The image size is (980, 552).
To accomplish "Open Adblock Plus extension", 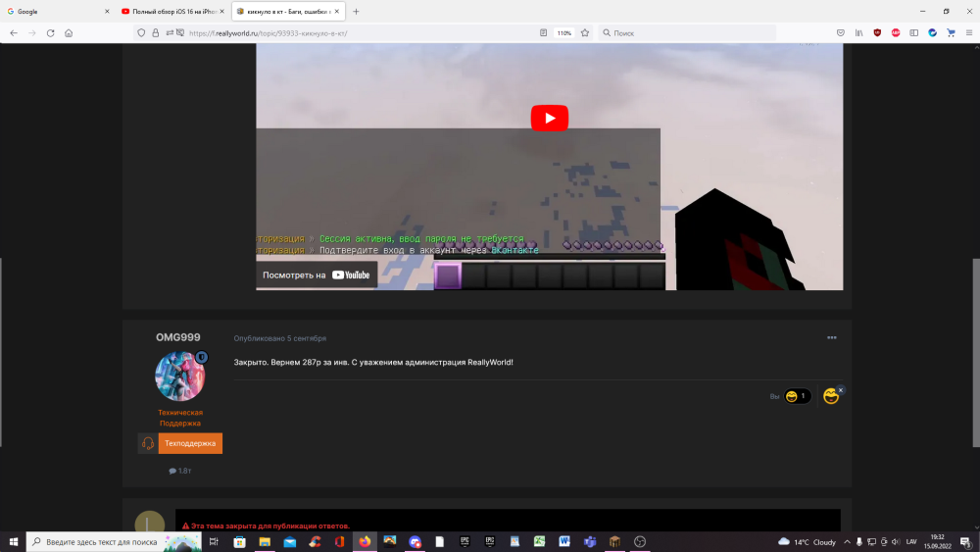I will point(896,33).
